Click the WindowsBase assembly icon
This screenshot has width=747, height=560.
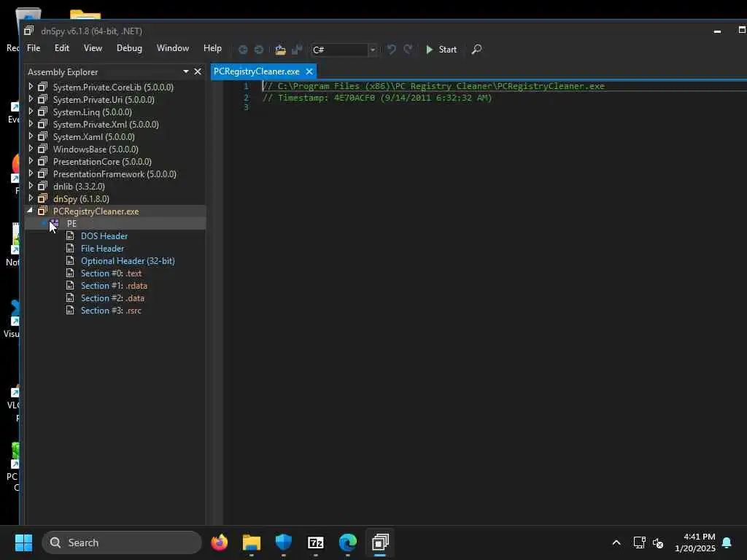tap(43, 149)
